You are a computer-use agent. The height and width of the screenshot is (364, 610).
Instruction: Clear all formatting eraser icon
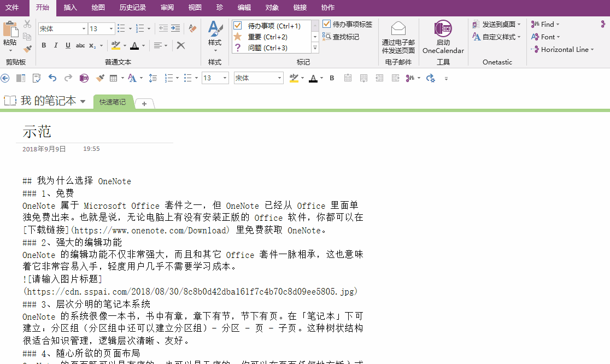pyautogui.click(x=192, y=28)
